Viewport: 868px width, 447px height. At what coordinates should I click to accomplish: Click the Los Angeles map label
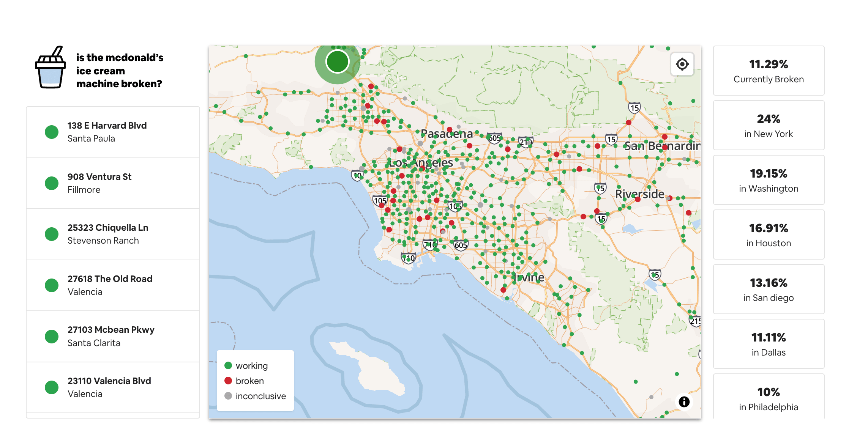click(x=421, y=163)
